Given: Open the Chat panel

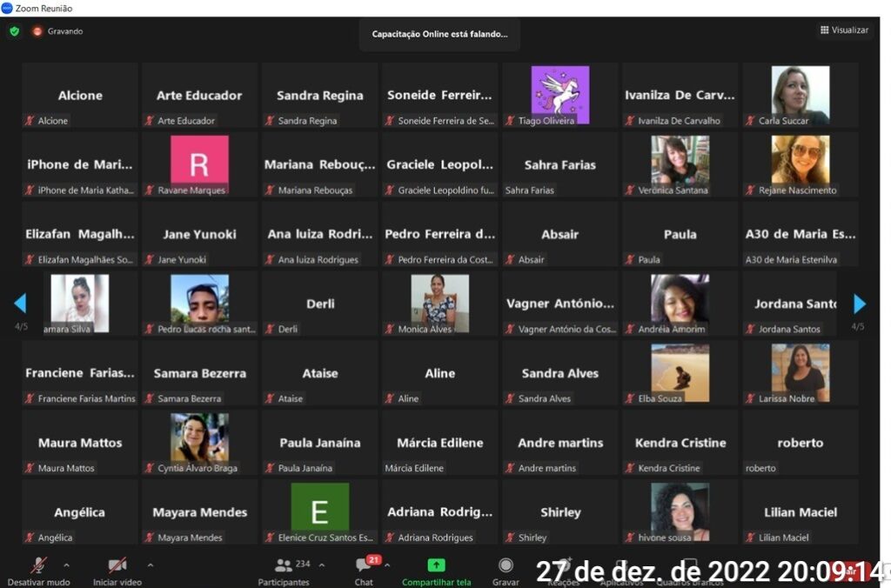Looking at the screenshot, I should pyautogui.click(x=364, y=565).
